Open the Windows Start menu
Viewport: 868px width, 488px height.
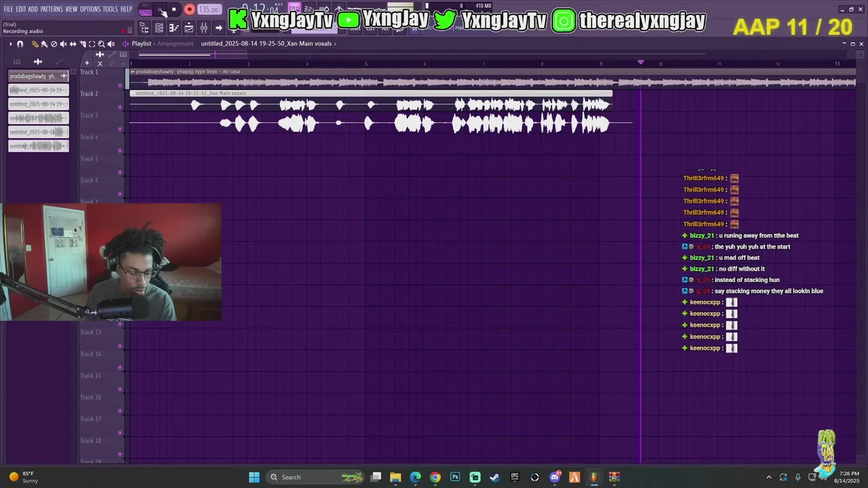[x=254, y=477]
